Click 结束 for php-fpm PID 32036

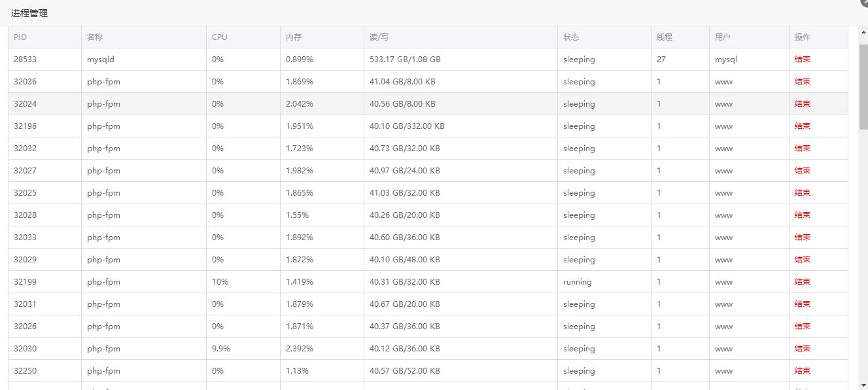pyautogui.click(x=802, y=82)
